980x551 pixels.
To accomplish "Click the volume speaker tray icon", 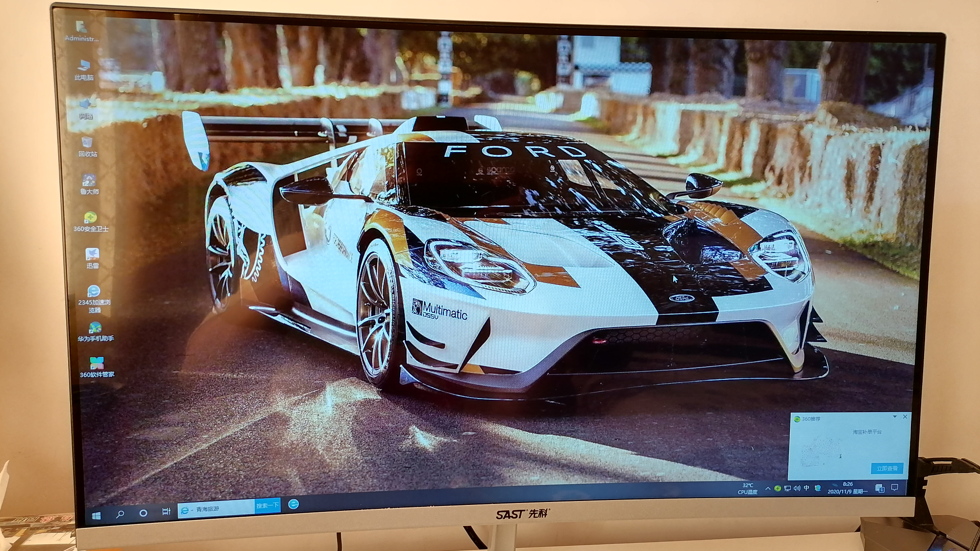I will click(x=797, y=488).
